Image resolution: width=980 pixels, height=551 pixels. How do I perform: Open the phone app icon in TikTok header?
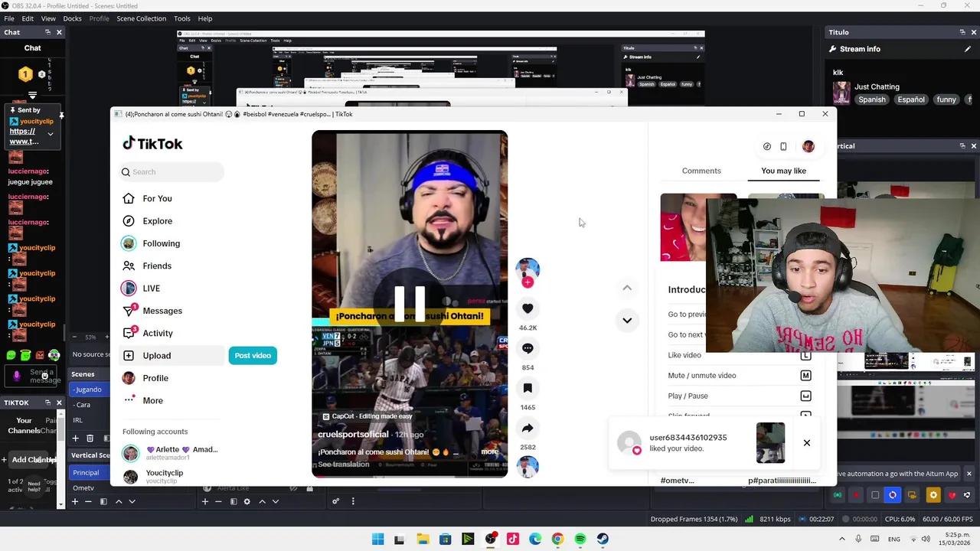783,146
